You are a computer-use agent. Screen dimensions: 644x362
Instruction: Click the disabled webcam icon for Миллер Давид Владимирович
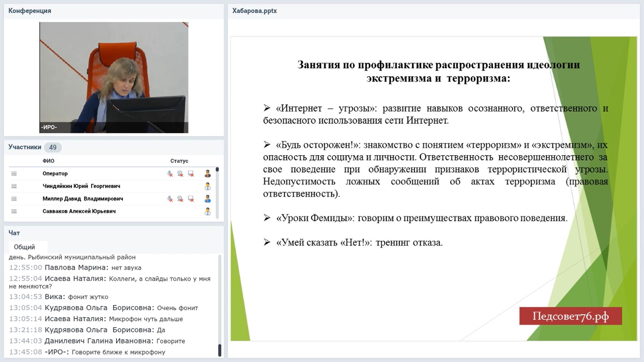point(180,199)
